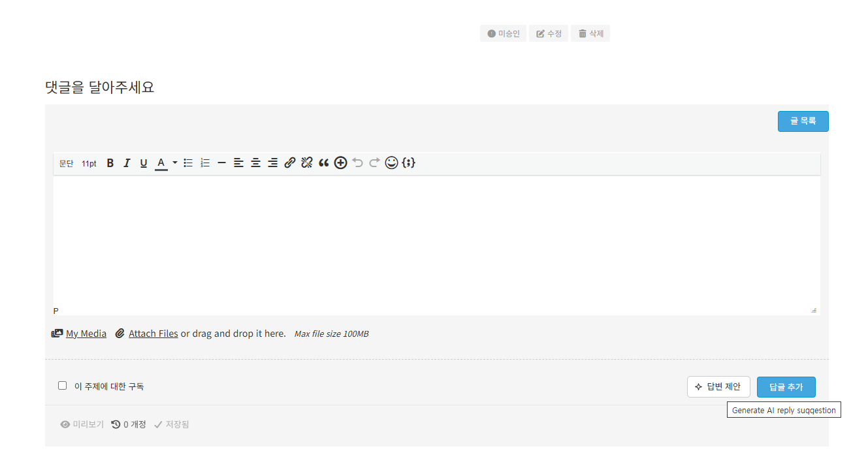Insert a numbered list
Screen dimensions: 868x453
(205, 163)
